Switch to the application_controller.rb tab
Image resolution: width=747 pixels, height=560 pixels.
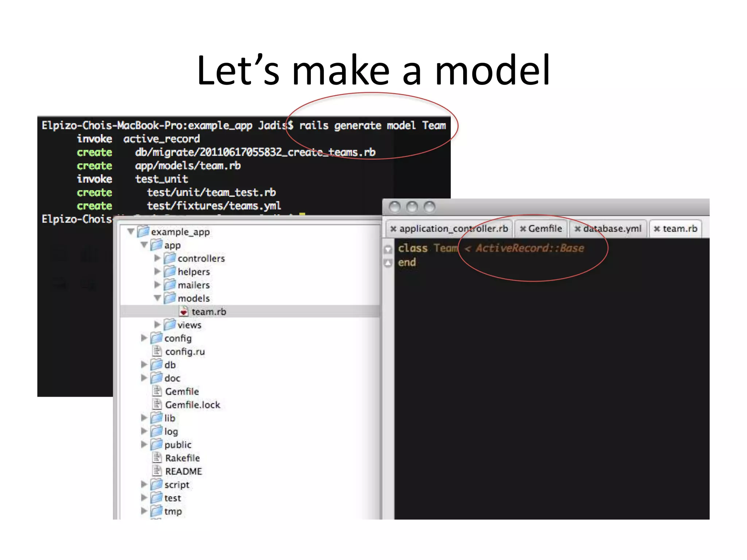point(449,229)
